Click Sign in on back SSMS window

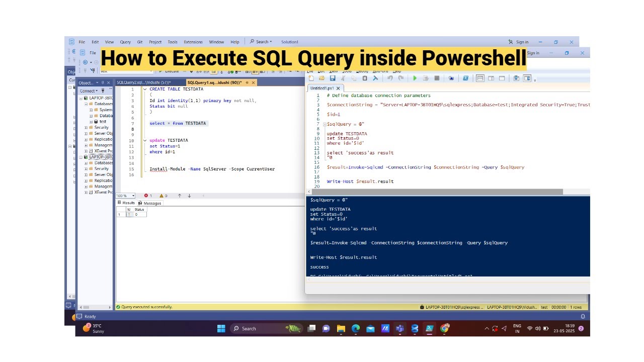tap(518, 42)
